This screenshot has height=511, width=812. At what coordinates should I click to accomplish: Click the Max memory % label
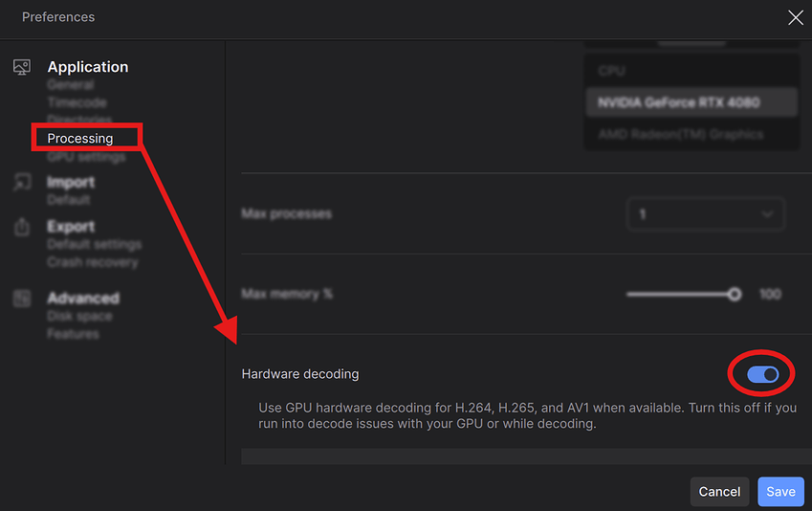pyautogui.click(x=287, y=295)
